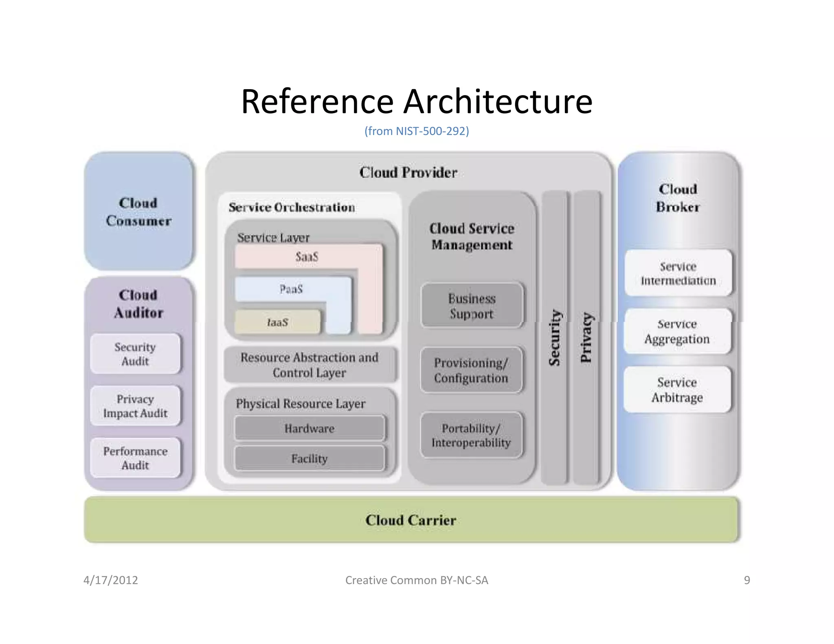Select the Security Audit box
This screenshot has height=644, width=834.
pos(135,354)
